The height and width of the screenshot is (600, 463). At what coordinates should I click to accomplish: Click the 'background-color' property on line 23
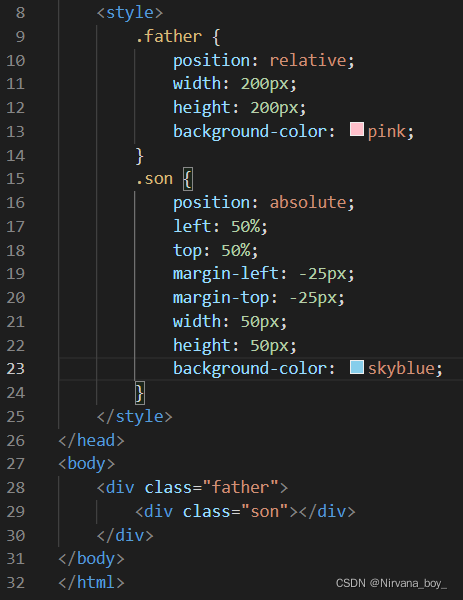tap(249, 368)
